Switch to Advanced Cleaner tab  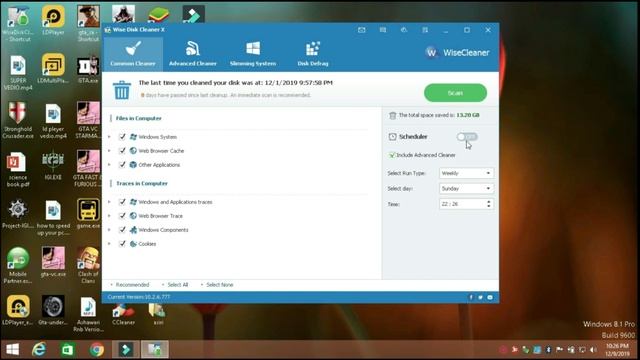(193, 54)
